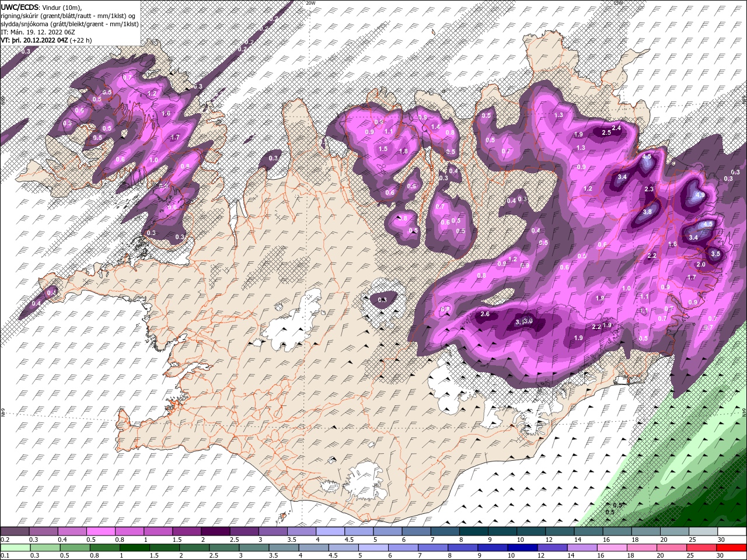Click the '20W' longitude label
This screenshot has width=747, height=560.
point(310,3)
